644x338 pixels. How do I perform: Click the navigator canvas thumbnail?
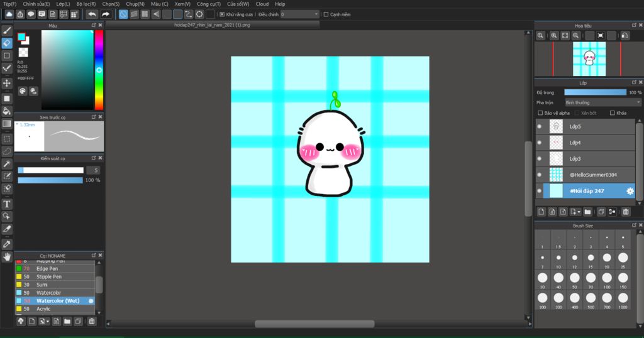[589, 58]
